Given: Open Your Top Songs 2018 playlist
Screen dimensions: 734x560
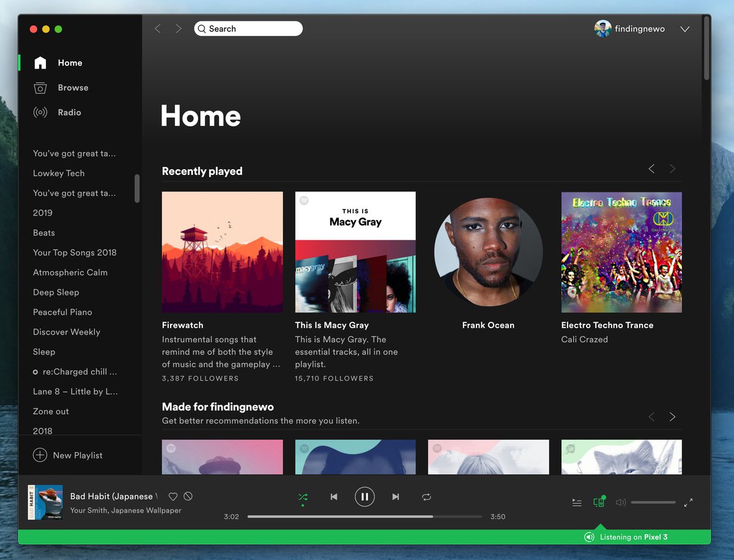Looking at the screenshot, I should [x=75, y=252].
